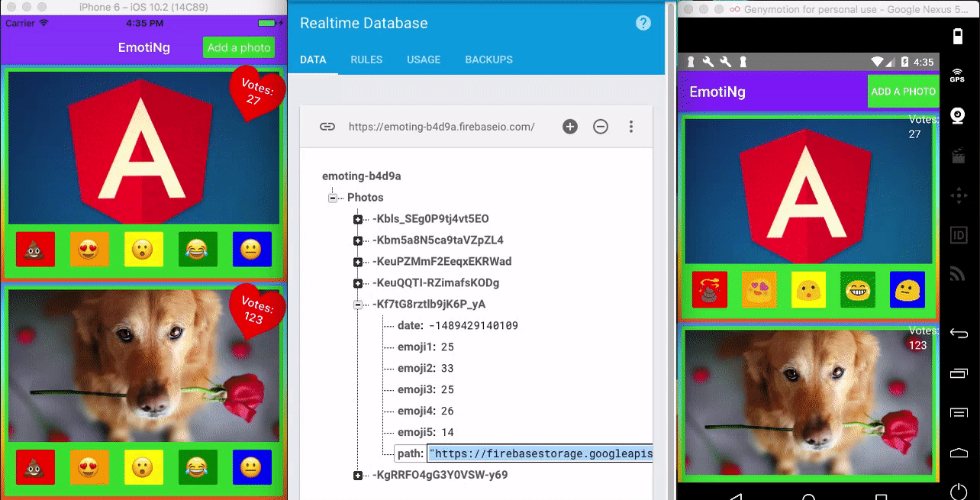The width and height of the screenshot is (980, 500).
Task: Tap dog with rose photo in Android emulator
Action: click(808, 402)
